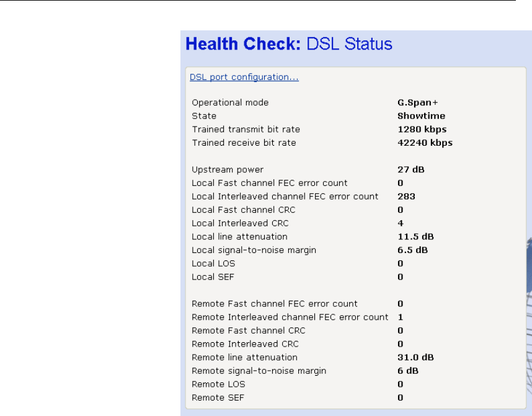532x416 pixels.
Task: Select the Remote LOS label
Action: pos(218,384)
